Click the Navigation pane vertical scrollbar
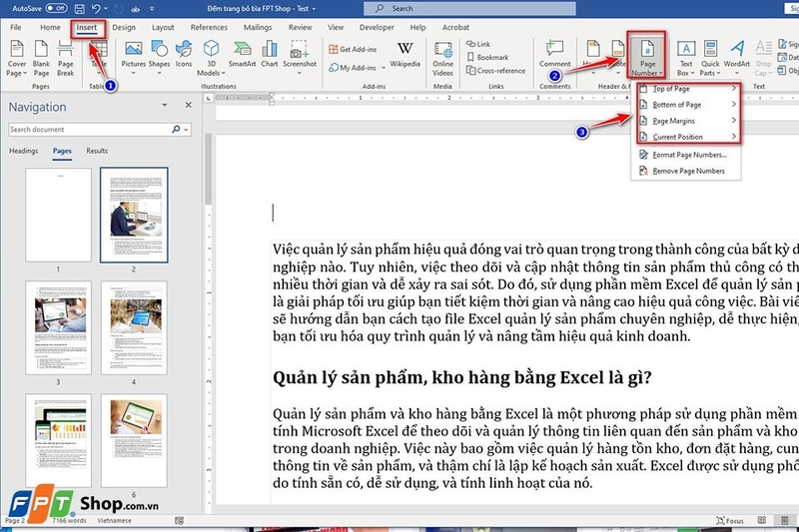The image size is (799, 532). pos(208,170)
